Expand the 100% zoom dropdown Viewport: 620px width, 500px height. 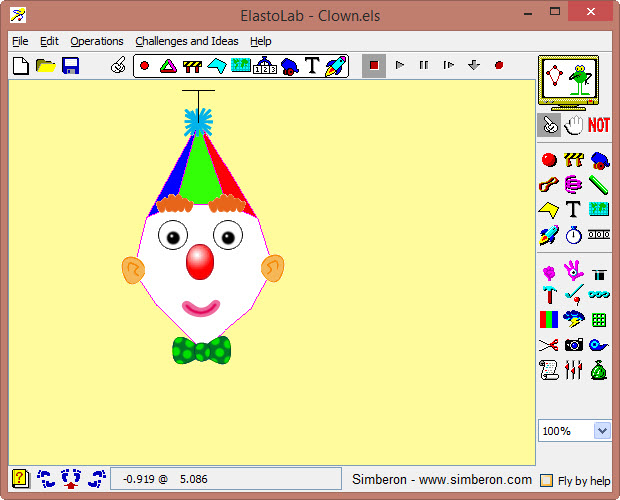tap(601, 431)
